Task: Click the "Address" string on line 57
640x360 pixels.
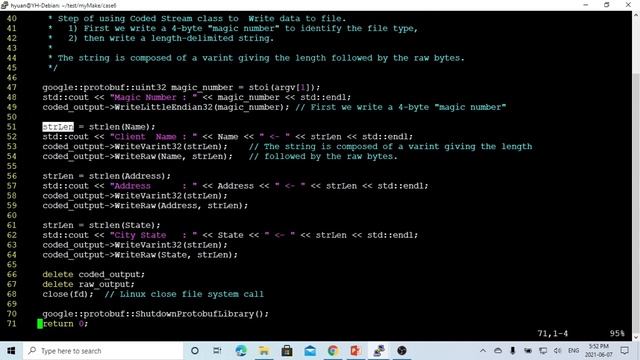Action: tap(153, 186)
